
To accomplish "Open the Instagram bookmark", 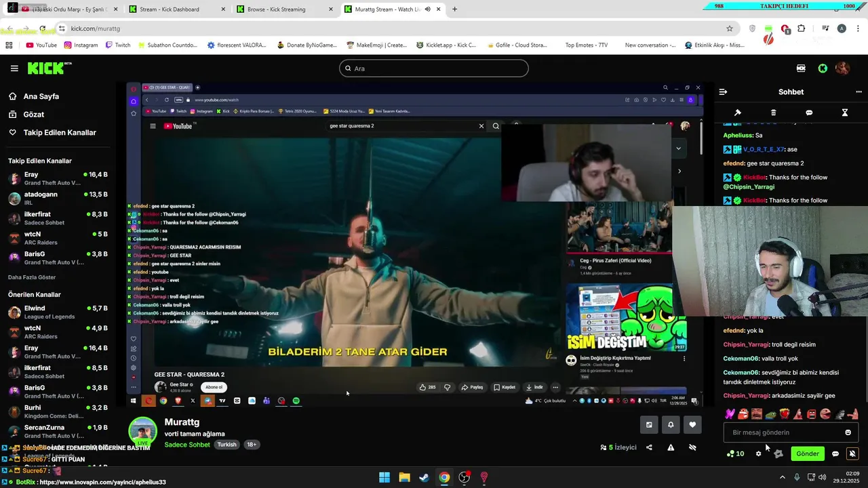I will [x=81, y=45].
